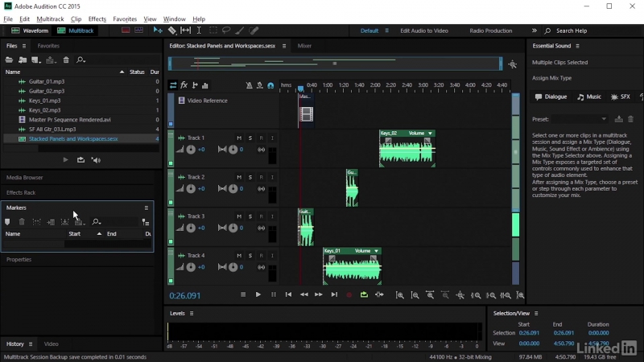Delete selected file trash icon in Files panel

click(x=66, y=60)
